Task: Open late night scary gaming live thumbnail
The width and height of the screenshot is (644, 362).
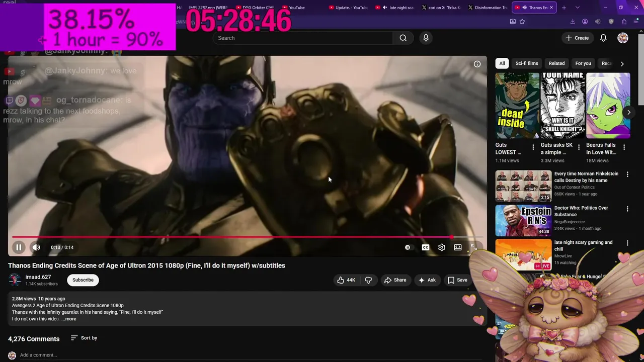Action: [523, 254]
